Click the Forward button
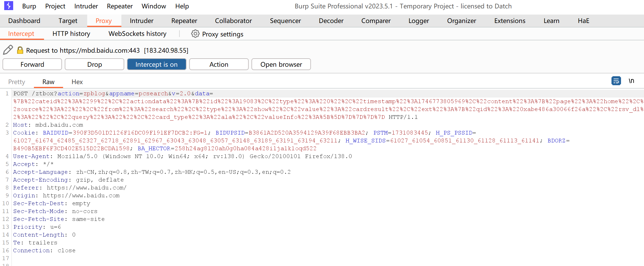 pyautogui.click(x=32, y=64)
